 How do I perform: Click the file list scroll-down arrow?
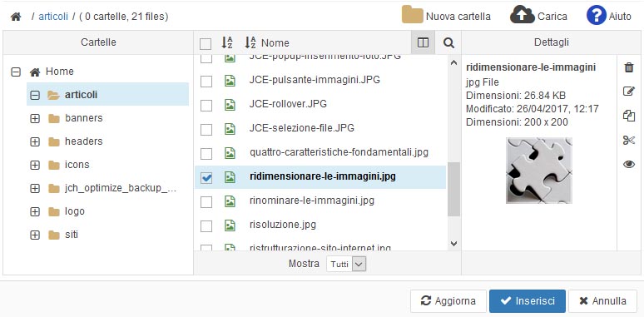point(453,244)
